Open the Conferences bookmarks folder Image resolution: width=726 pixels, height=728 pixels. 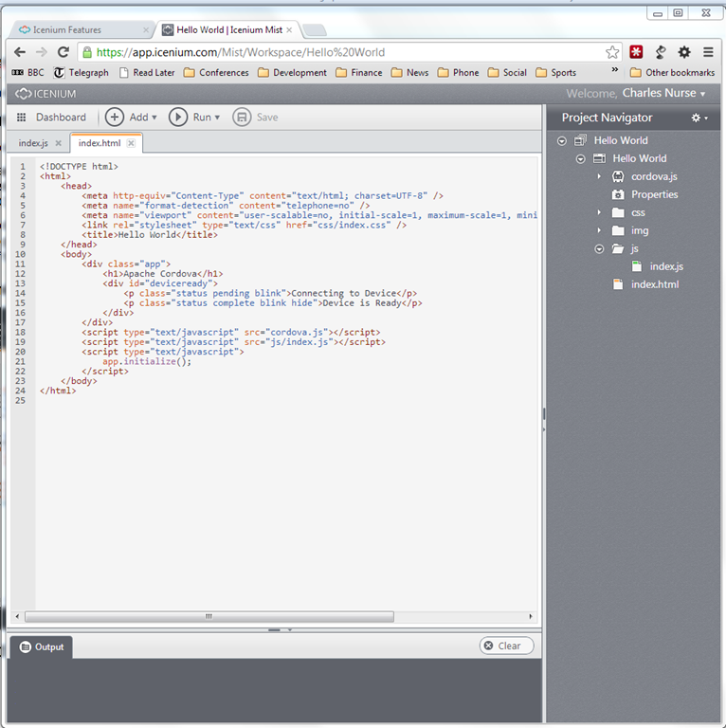pyautogui.click(x=216, y=72)
